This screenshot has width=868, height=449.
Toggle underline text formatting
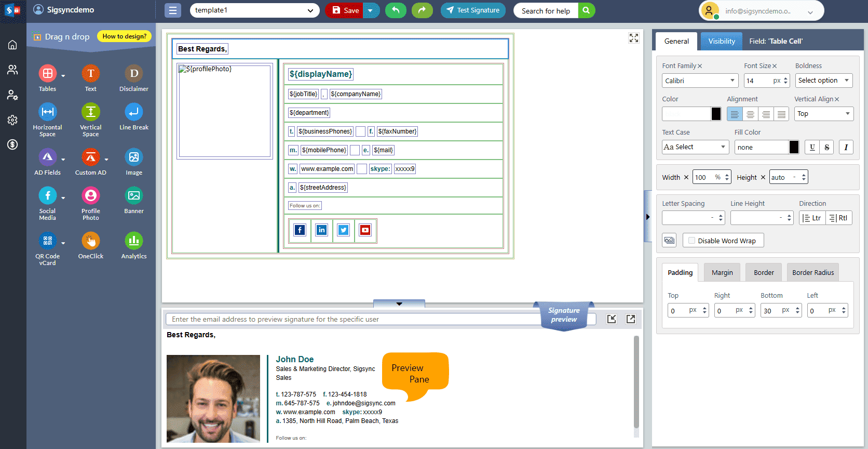(x=812, y=147)
